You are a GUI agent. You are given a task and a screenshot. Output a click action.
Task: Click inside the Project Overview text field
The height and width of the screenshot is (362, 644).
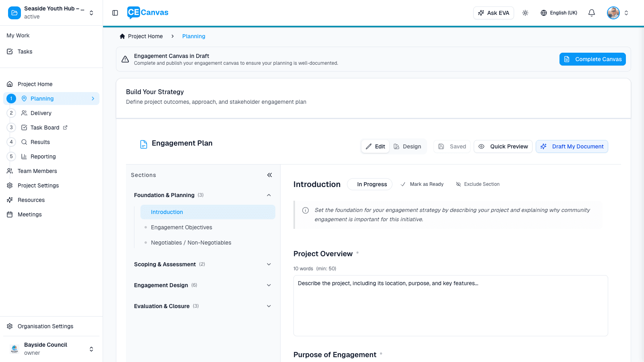(450, 306)
